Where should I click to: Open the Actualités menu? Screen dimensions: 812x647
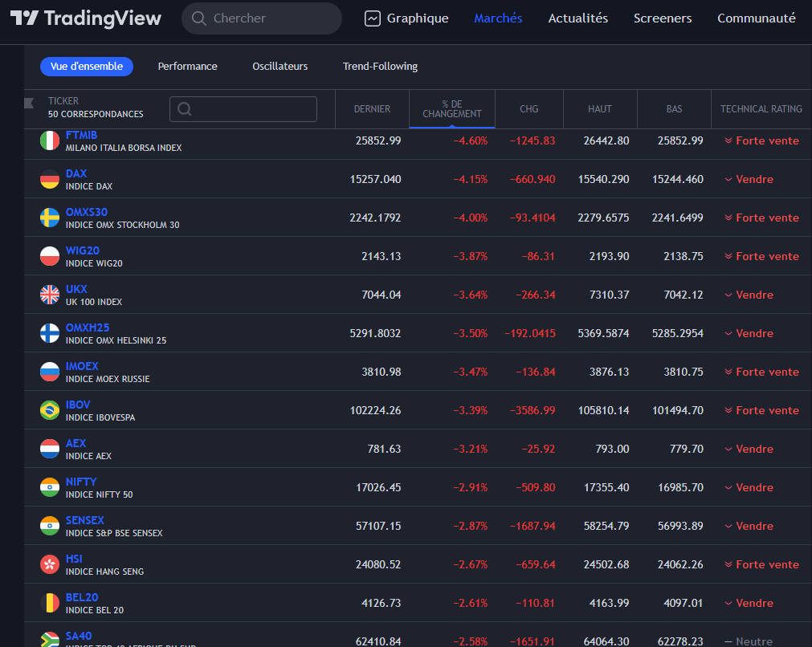click(x=578, y=18)
